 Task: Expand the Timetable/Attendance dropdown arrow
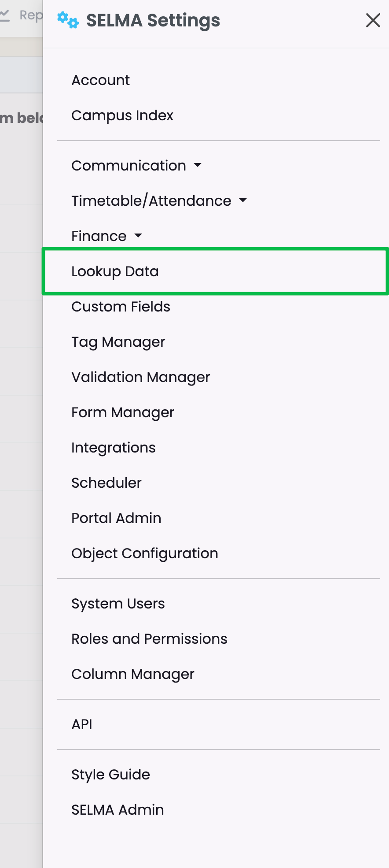pyautogui.click(x=243, y=201)
